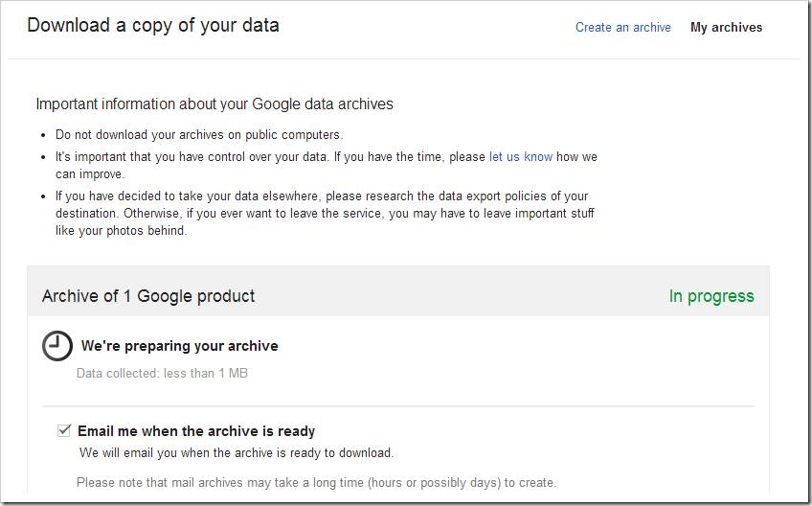Click the bullet about public computers
The height and width of the screenshot is (506, 812).
point(199,135)
